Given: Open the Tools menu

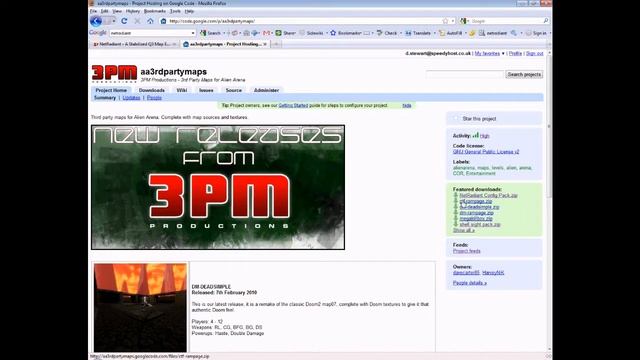Looking at the screenshot, I should [175, 11].
